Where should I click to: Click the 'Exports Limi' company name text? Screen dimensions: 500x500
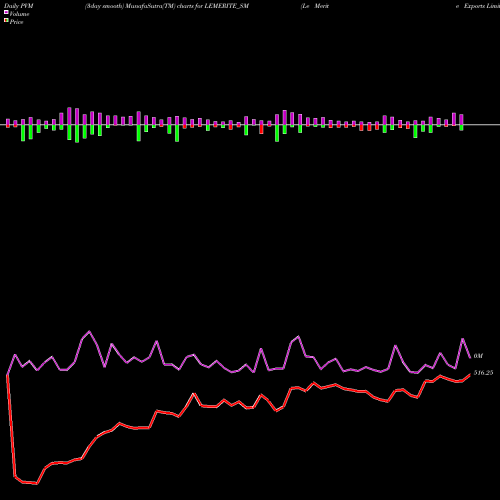click(x=482, y=6)
